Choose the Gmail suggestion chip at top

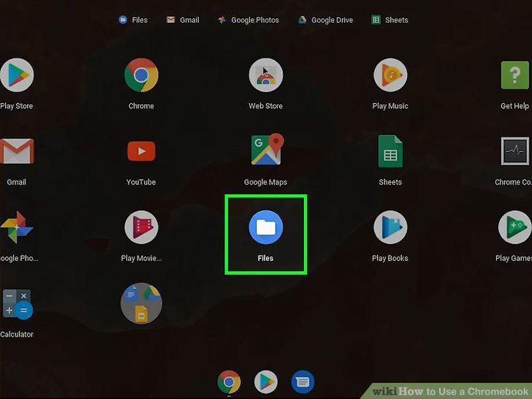pos(183,20)
